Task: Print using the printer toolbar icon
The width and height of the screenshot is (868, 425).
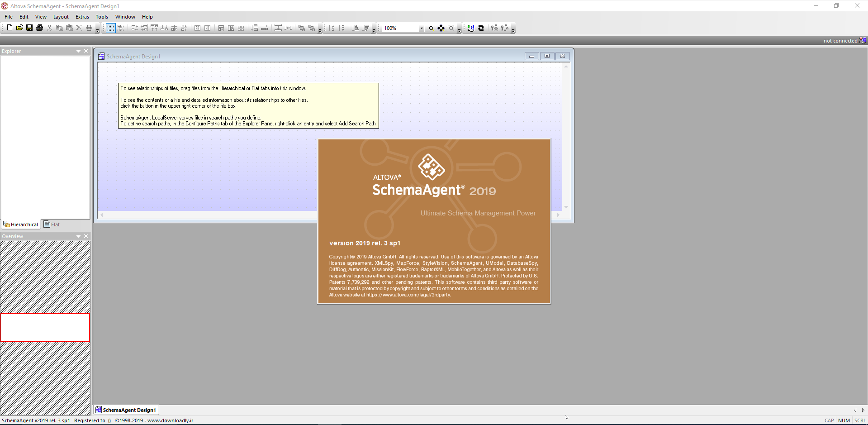Action: pos(39,28)
